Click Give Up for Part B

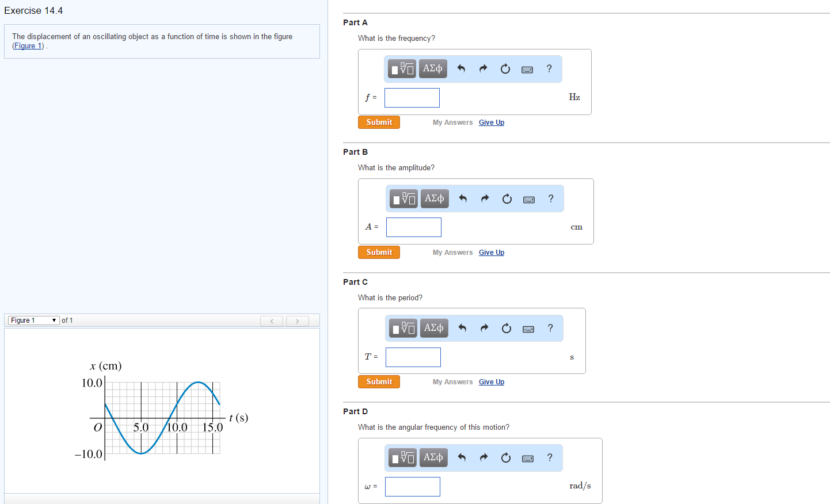(491, 252)
